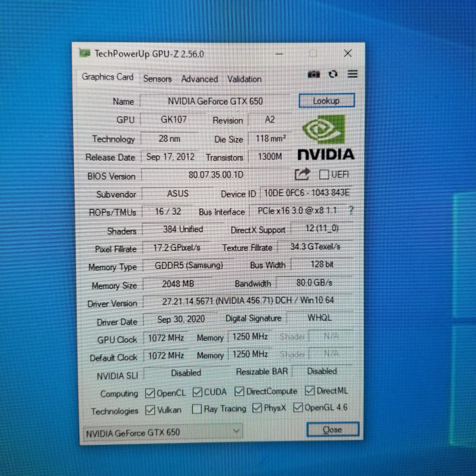Open the NVIDIA GeForce GTX 650 dropdown

pyautogui.click(x=163, y=432)
